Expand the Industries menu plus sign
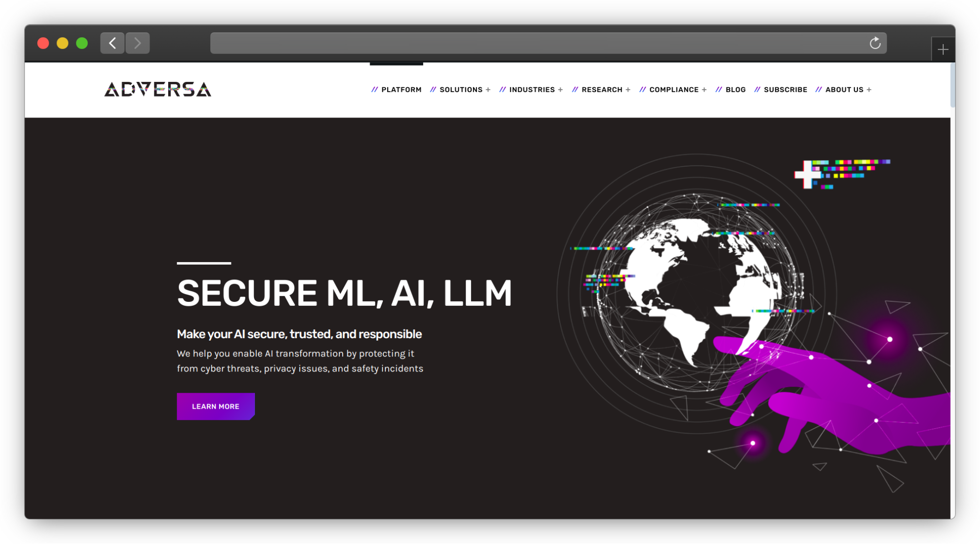Screen dimensions: 980x544 [x=560, y=90]
